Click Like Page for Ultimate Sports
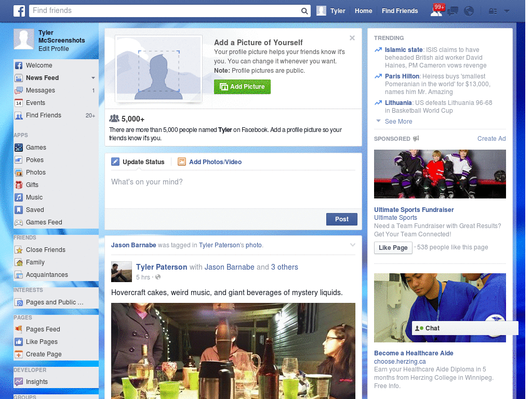 [x=393, y=248]
